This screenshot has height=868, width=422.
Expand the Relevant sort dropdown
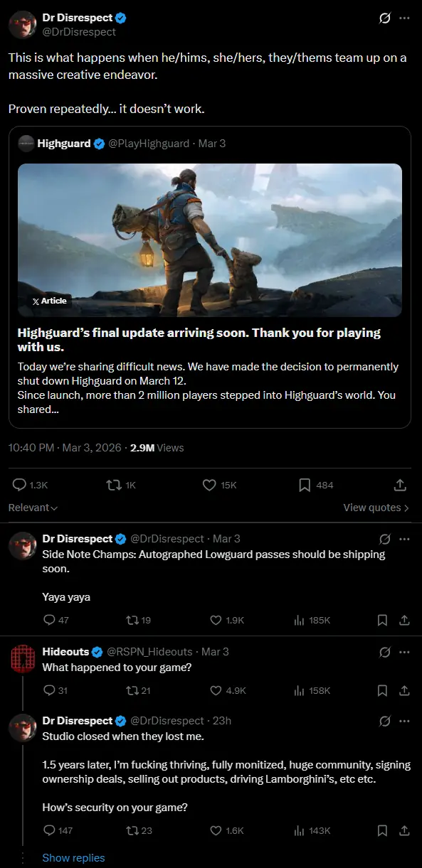pos(33,508)
